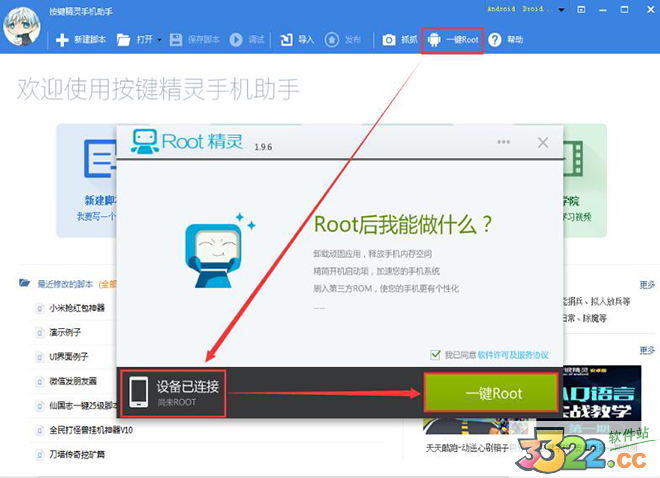Click the 导入 import icon
This screenshot has width=660, height=478.
(286, 40)
